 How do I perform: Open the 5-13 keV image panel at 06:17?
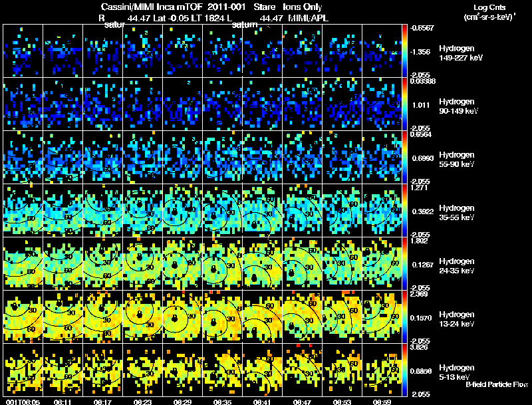[103, 370]
